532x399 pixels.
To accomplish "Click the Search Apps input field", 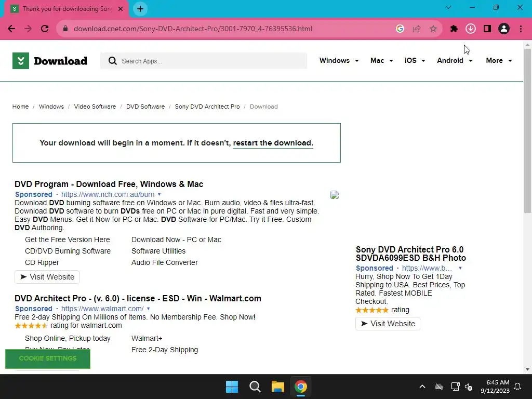I will point(204,61).
